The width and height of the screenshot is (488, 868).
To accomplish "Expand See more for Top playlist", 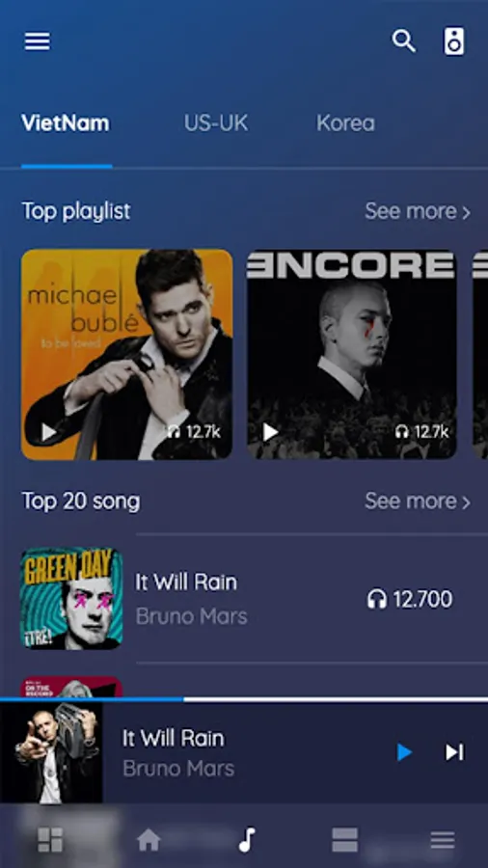I will click(418, 211).
